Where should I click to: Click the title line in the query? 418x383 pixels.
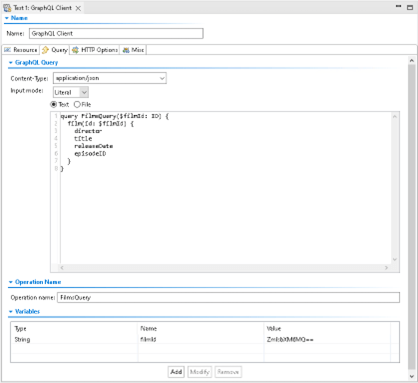pos(83,138)
